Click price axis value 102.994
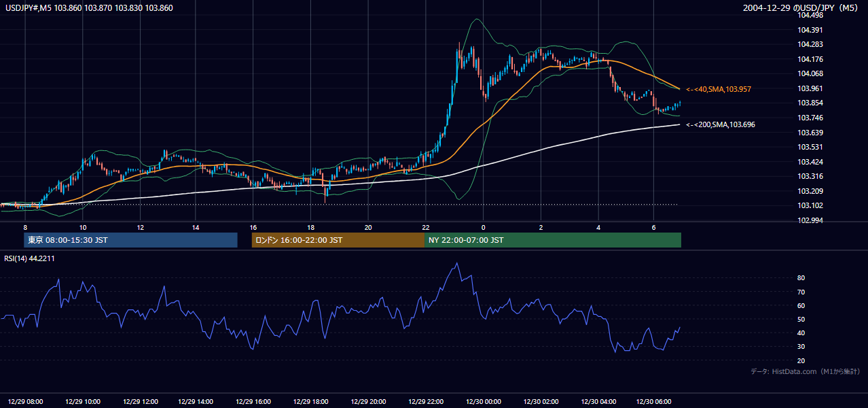 click(811, 220)
